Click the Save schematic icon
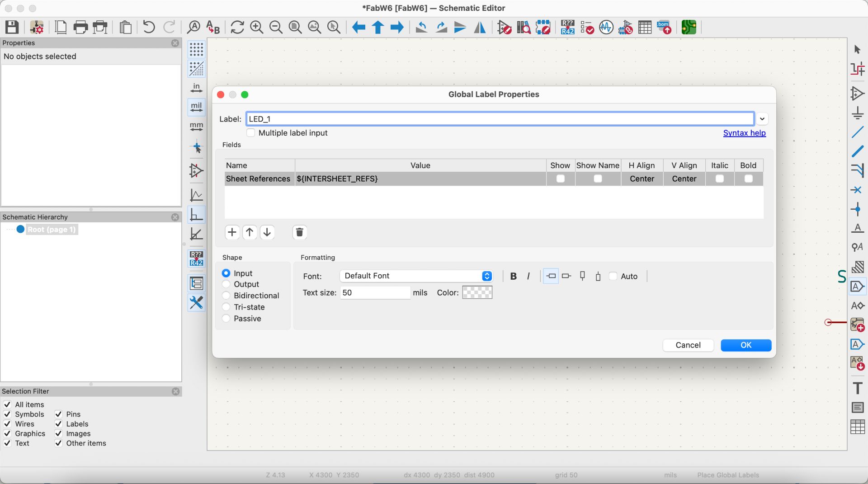Image resolution: width=868 pixels, height=484 pixels. 12,27
